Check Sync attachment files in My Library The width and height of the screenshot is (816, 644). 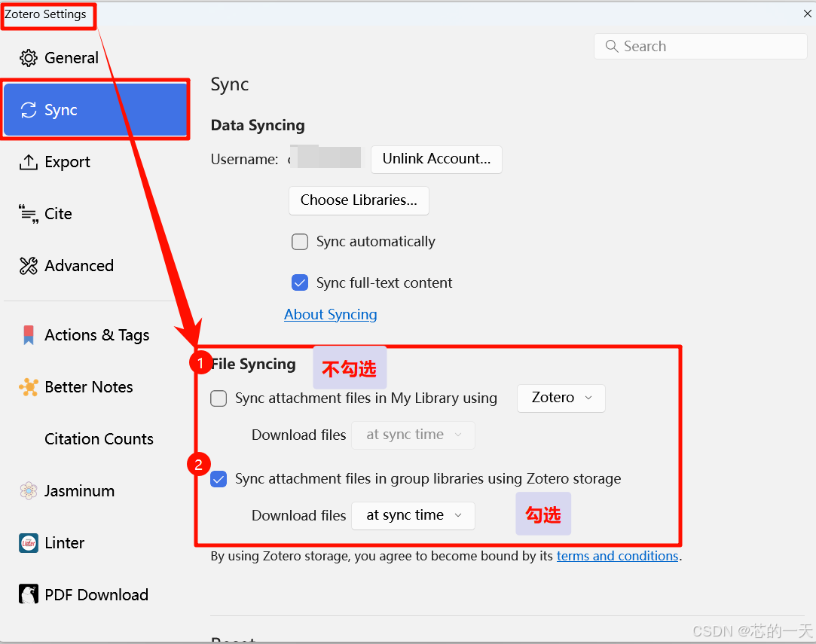(219, 398)
